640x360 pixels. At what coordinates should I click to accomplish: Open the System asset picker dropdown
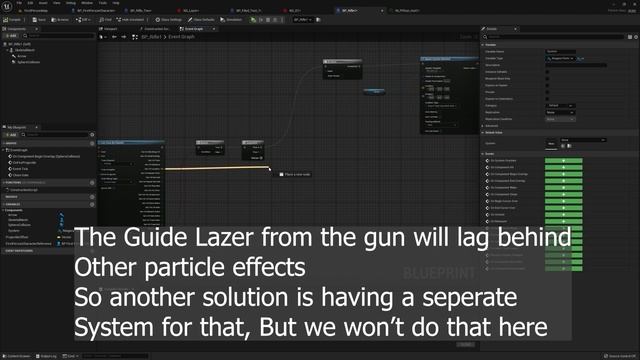(x=583, y=140)
